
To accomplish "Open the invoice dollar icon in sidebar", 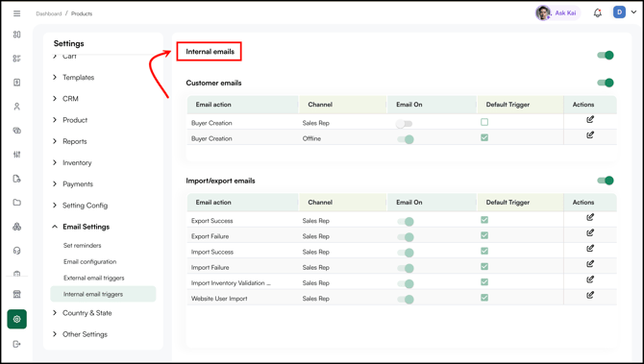I will tap(17, 83).
